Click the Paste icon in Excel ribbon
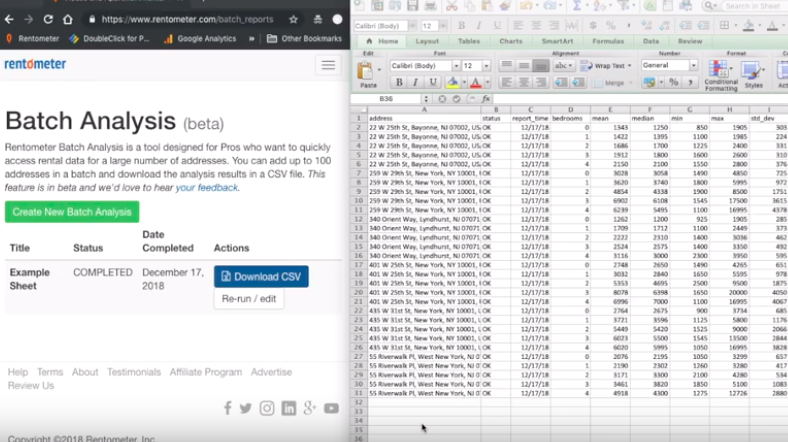Screen dimensions: 788x442 367,72
